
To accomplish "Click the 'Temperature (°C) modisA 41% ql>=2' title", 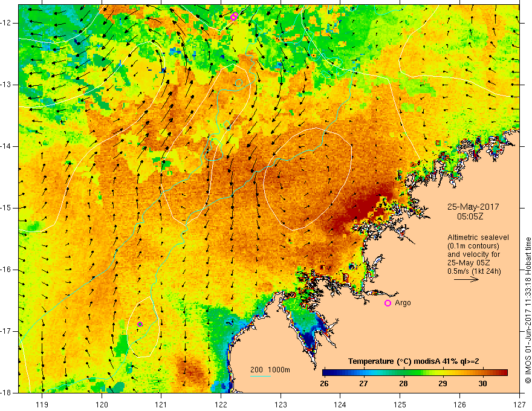I will coord(414,361).
